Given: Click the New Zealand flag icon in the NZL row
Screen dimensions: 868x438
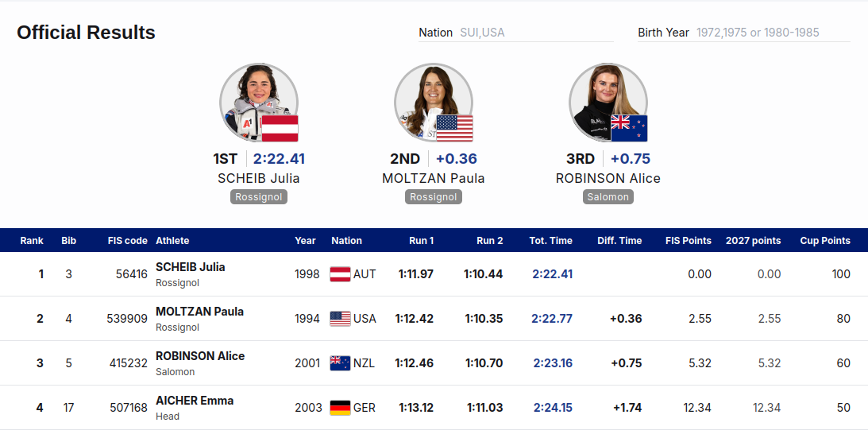Looking at the screenshot, I should 340,362.
